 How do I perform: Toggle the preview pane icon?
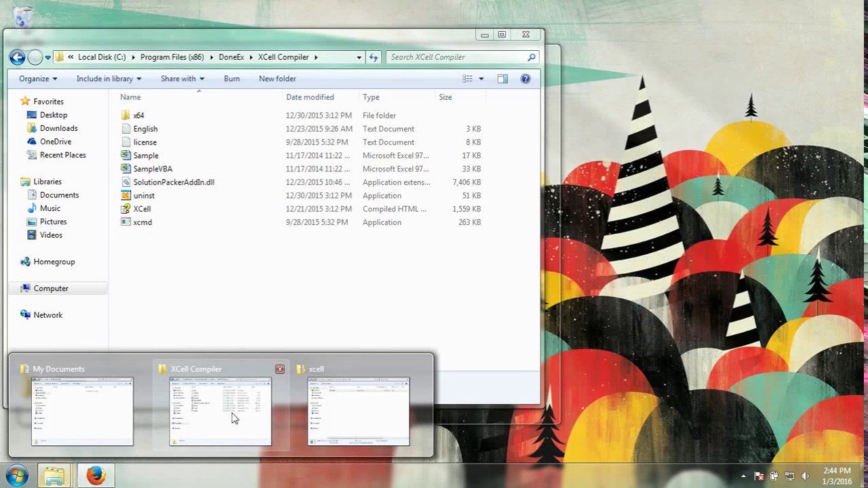[x=502, y=79]
